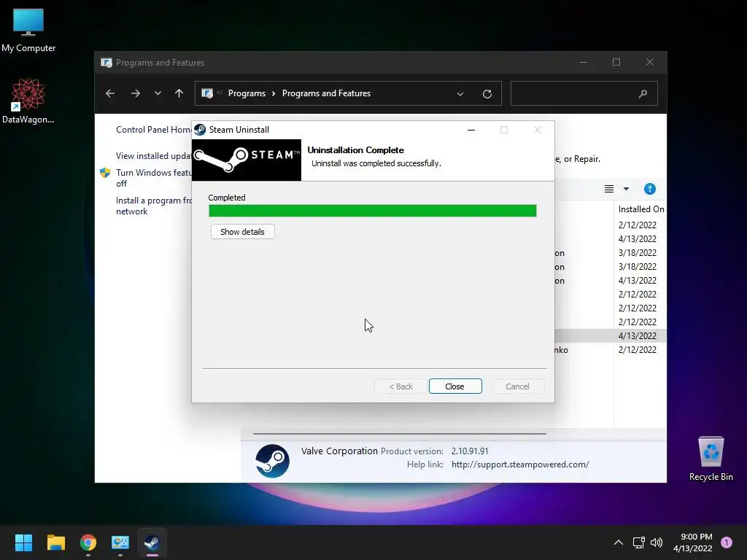Select the highlighted 4/13/2022 row date
Screen dimensions: 747x560
pyautogui.click(x=638, y=335)
